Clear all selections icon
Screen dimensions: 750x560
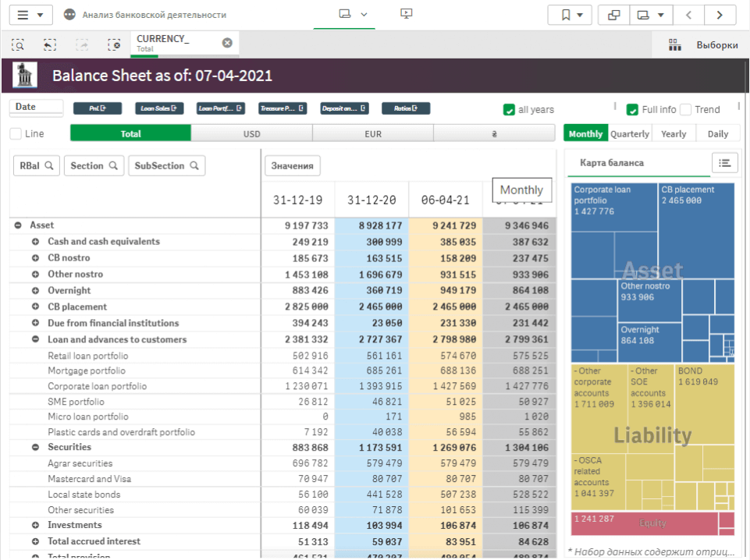pyautogui.click(x=114, y=45)
